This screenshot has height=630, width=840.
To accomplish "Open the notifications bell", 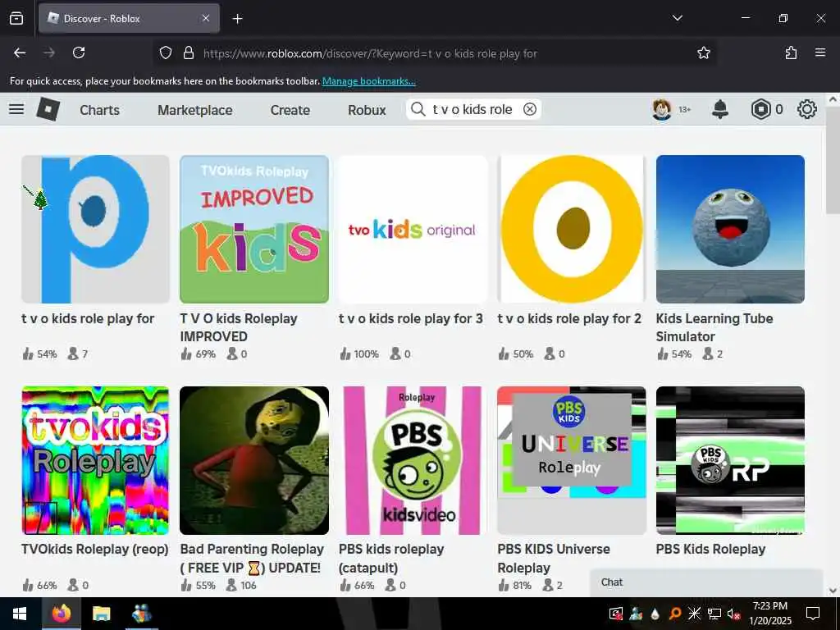I will tap(720, 109).
